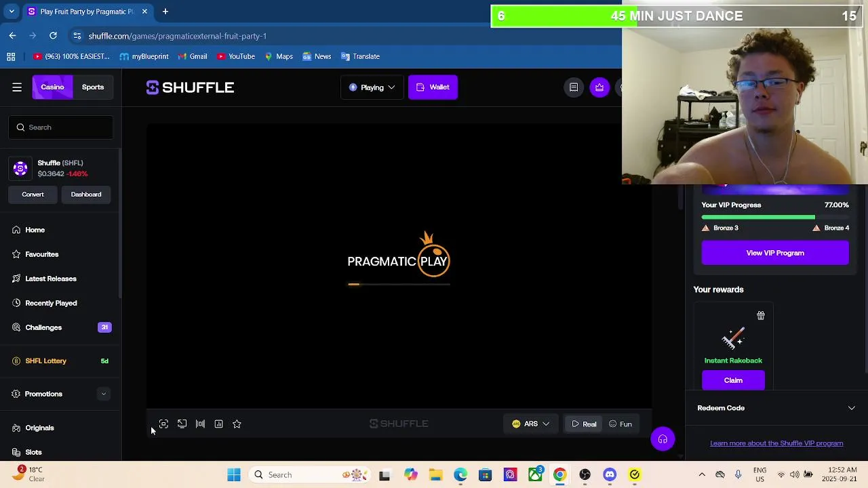Click the Convert button

(x=33, y=195)
